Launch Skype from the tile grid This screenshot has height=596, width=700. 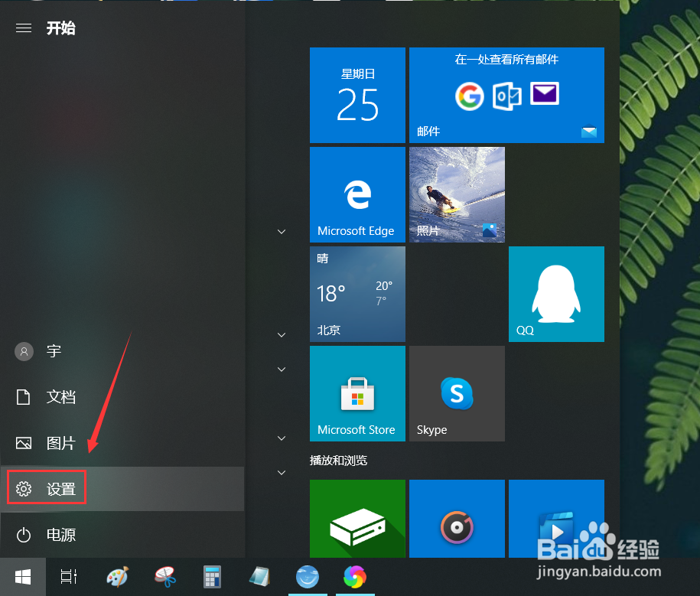point(457,393)
